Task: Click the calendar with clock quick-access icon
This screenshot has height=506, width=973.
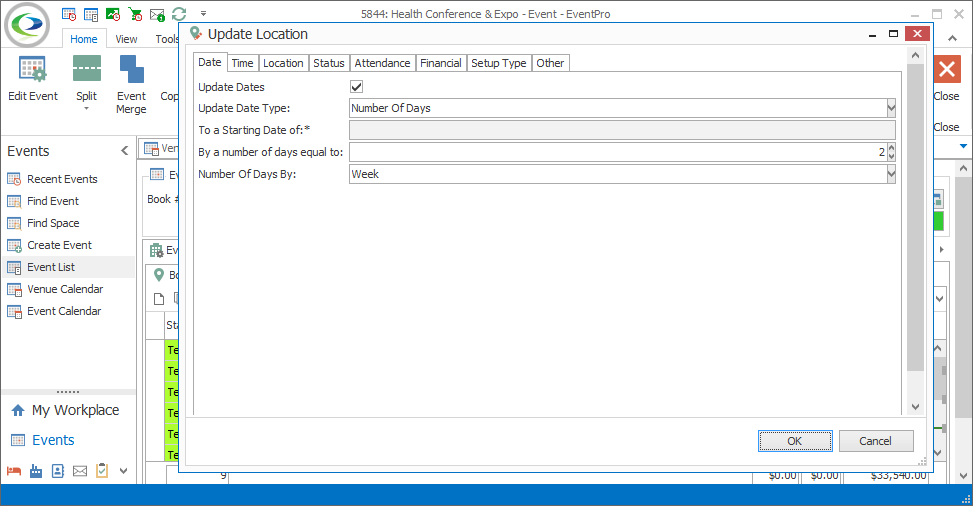Action: tap(69, 14)
